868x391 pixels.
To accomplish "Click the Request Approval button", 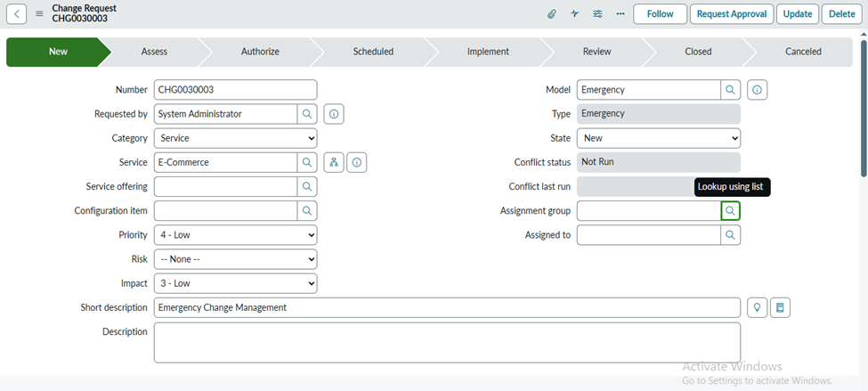I will [x=731, y=14].
